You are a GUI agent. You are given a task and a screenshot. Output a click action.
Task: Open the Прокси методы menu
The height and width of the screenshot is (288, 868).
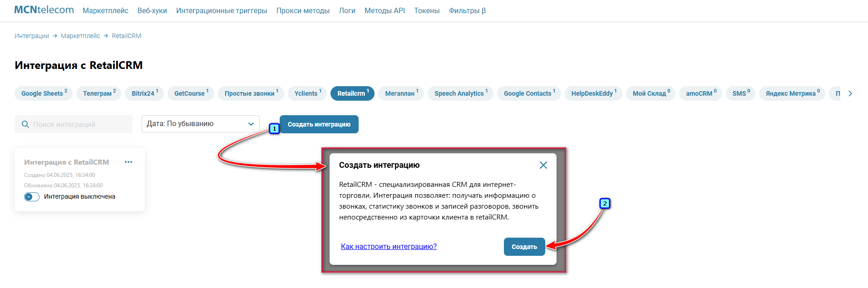click(x=303, y=10)
